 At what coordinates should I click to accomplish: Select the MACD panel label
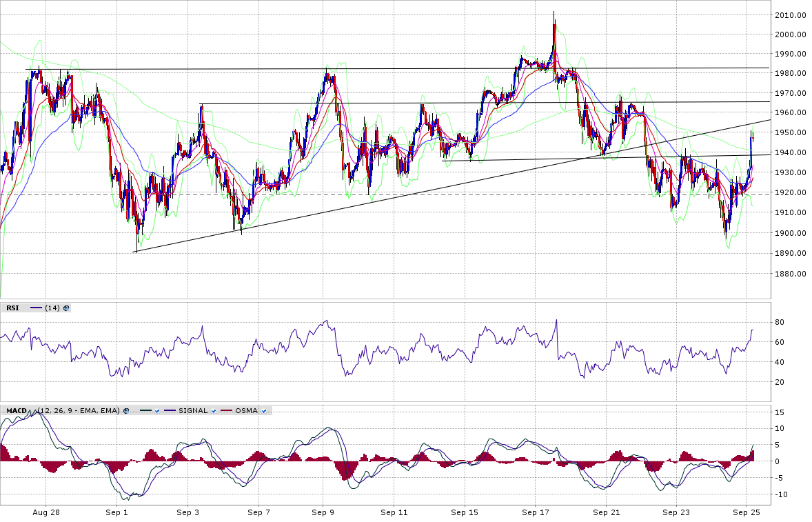[16, 411]
